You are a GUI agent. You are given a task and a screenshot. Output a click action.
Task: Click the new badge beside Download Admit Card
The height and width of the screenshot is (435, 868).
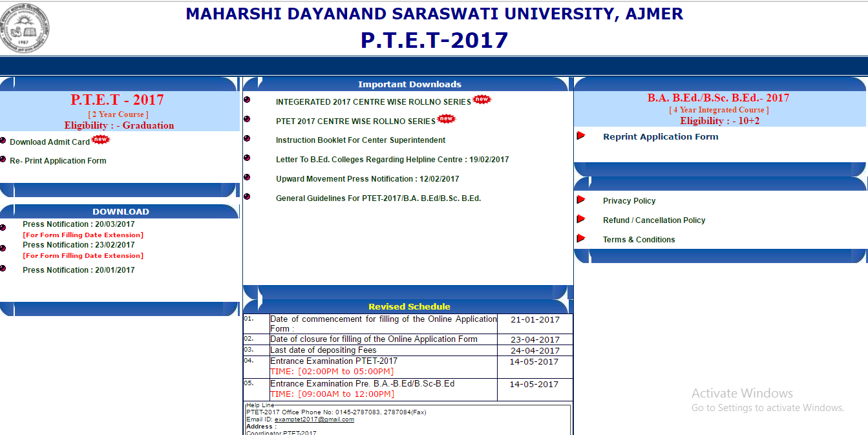101,140
